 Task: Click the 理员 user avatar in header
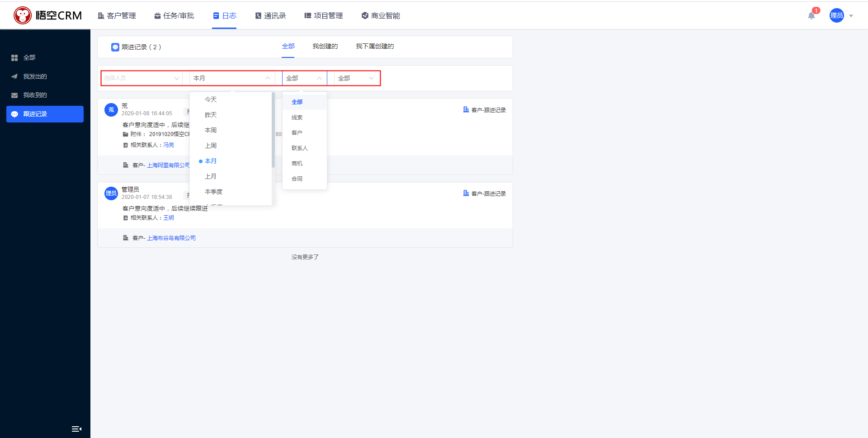(836, 15)
